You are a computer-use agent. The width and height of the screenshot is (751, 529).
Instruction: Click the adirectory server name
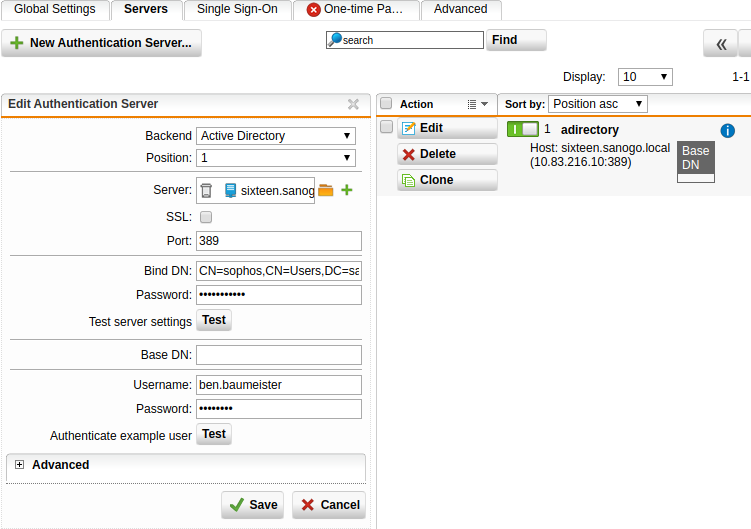pyautogui.click(x=590, y=130)
